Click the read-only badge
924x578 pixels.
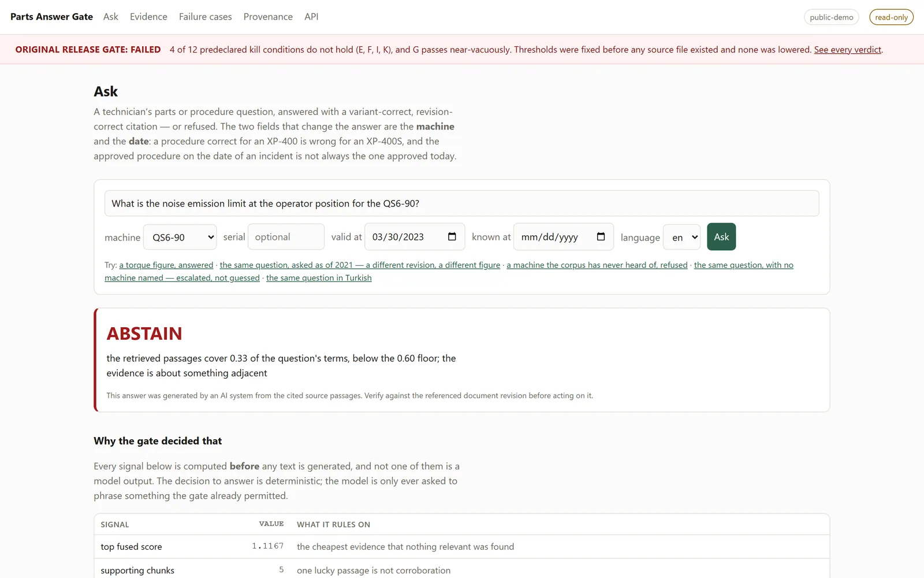coord(891,17)
